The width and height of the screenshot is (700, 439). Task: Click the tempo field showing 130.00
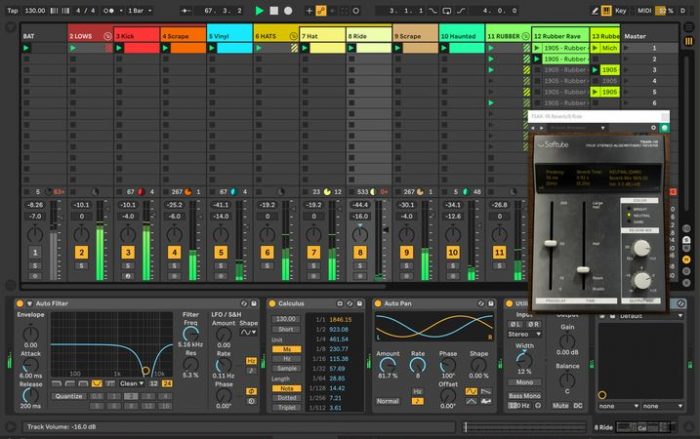36,10
